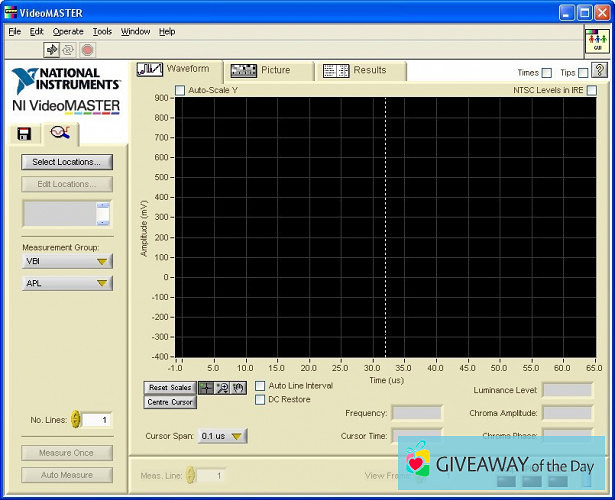This screenshot has height=500, width=615.
Task: Click the Run Continuously toolbar icon
Action: pyautogui.click(x=69, y=49)
